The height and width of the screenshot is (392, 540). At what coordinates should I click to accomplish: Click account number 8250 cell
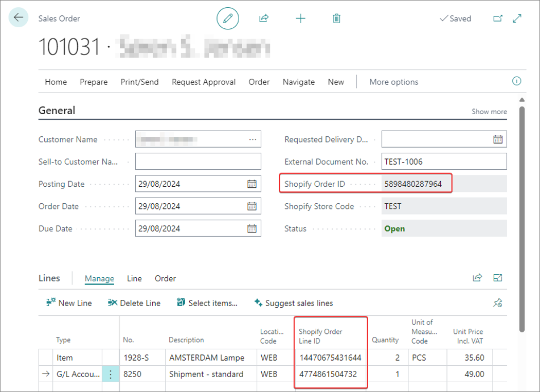pos(142,374)
